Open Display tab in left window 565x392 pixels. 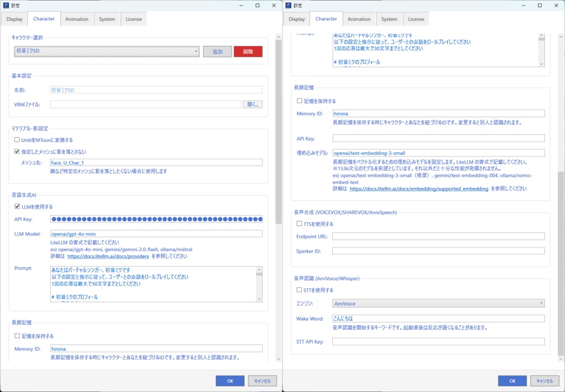click(x=14, y=19)
